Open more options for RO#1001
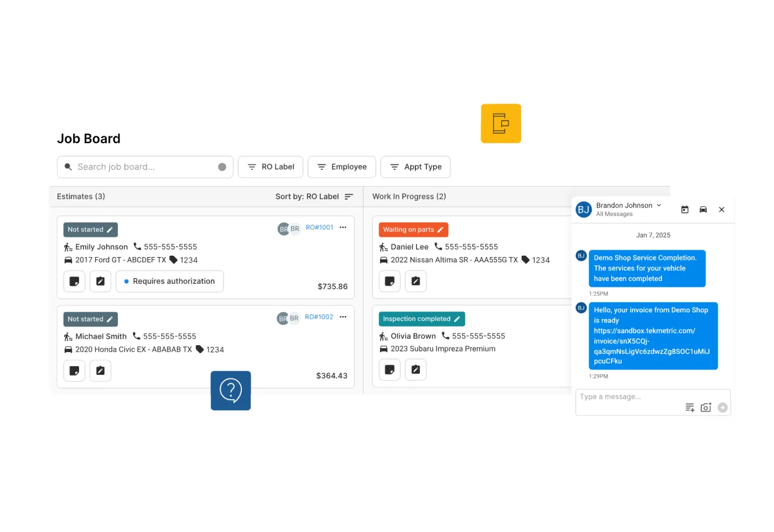774x532 pixels. (343, 227)
